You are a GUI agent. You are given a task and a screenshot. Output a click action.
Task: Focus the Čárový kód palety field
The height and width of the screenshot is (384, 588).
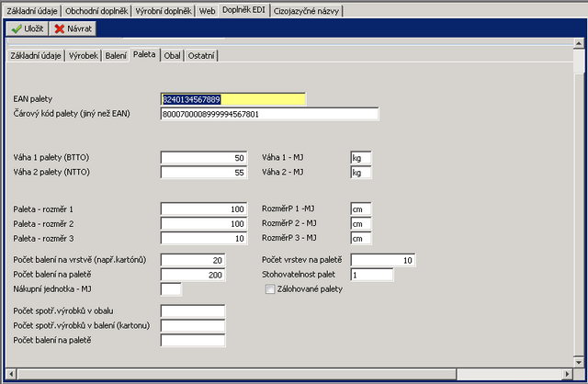point(268,114)
